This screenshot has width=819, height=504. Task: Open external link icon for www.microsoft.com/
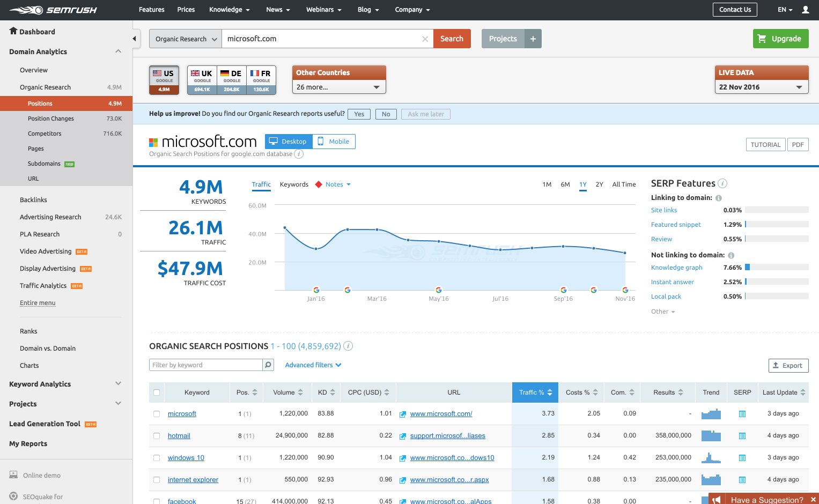403,414
